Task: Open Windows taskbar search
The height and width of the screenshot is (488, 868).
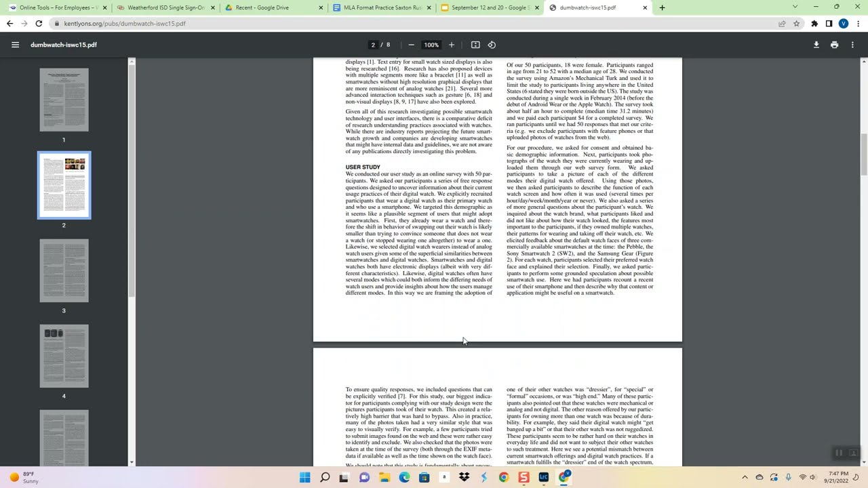Action: [x=325, y=477]
